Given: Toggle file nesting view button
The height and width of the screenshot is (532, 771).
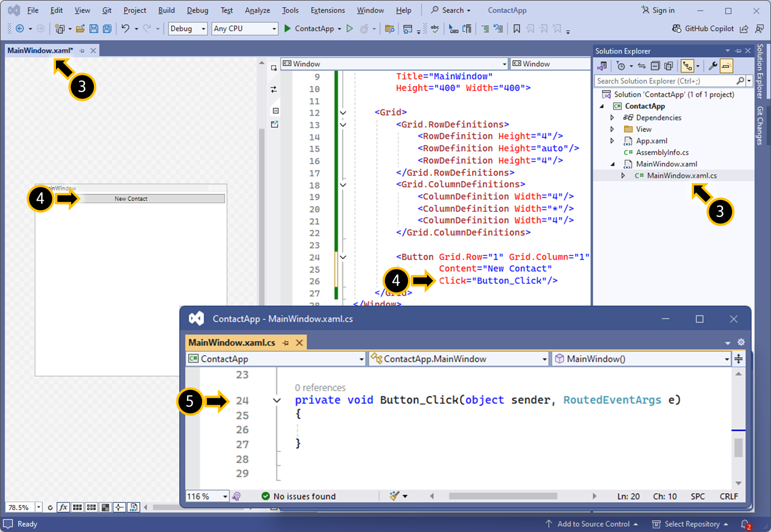Looking at the screenshot, I should 687,66.
